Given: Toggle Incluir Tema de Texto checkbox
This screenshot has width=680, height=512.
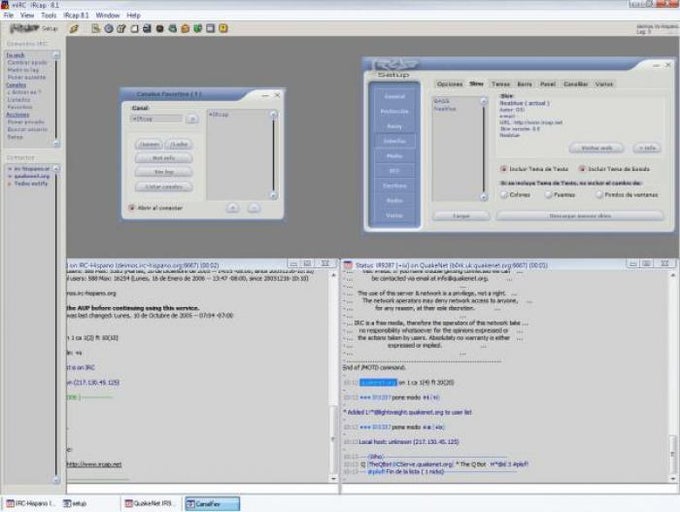Looking at the screenshot, I should (504, 169).
